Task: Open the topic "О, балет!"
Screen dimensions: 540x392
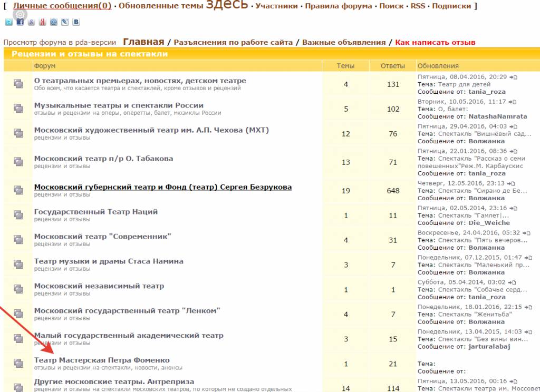Action: (x=453, y=109)
